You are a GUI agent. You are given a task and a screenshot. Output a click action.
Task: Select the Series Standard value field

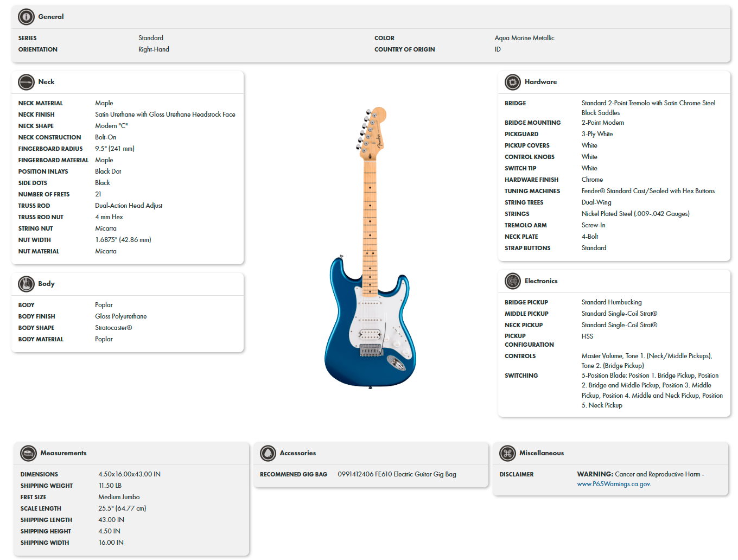(151, 37)
